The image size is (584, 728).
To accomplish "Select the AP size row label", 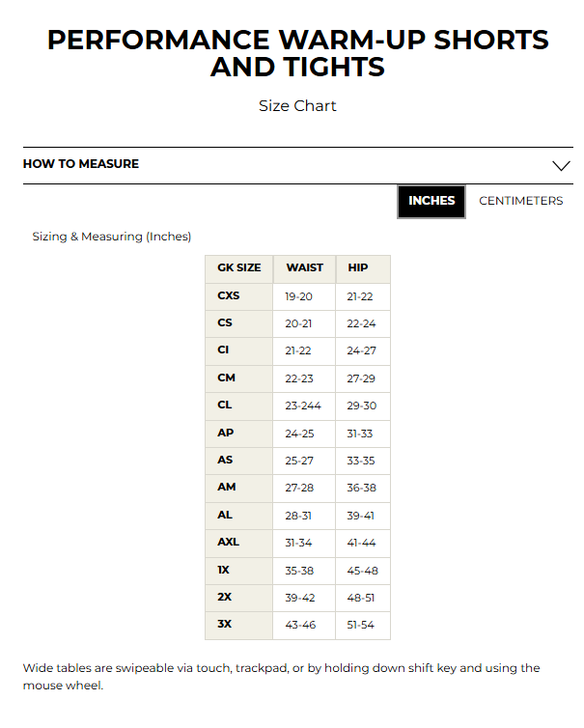I will (x=226, y=433).
